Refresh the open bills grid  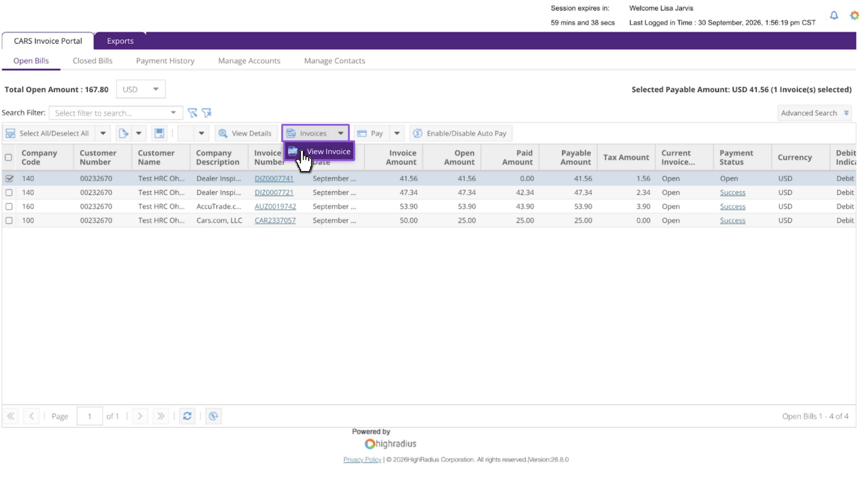(x=187, y=416)
